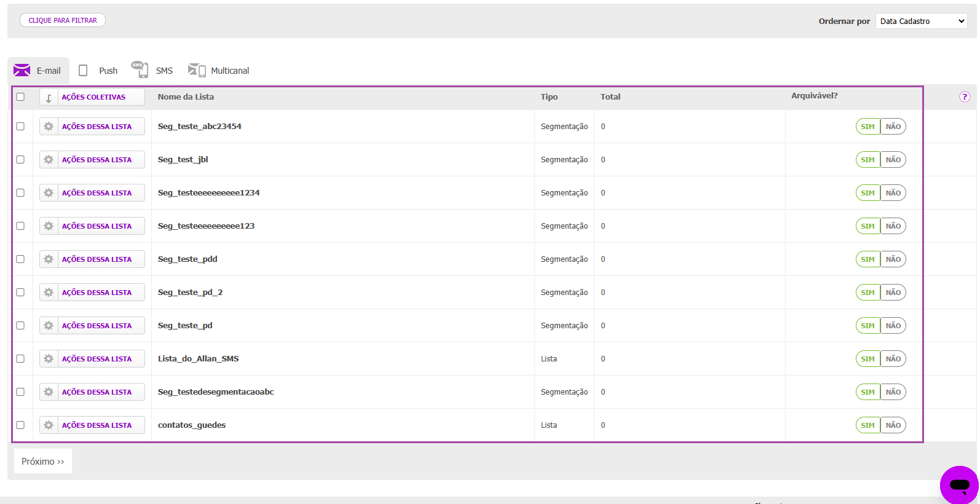Screen dimensions: 980x504
Task: Set Seg_teste_abc23454 archivable to NÃO
Action: pyautogui.click(x=893, y=127)
